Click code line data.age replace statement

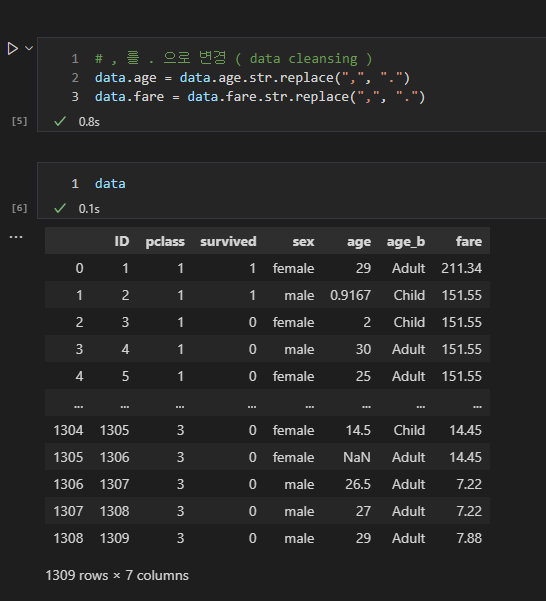[253, 78]
